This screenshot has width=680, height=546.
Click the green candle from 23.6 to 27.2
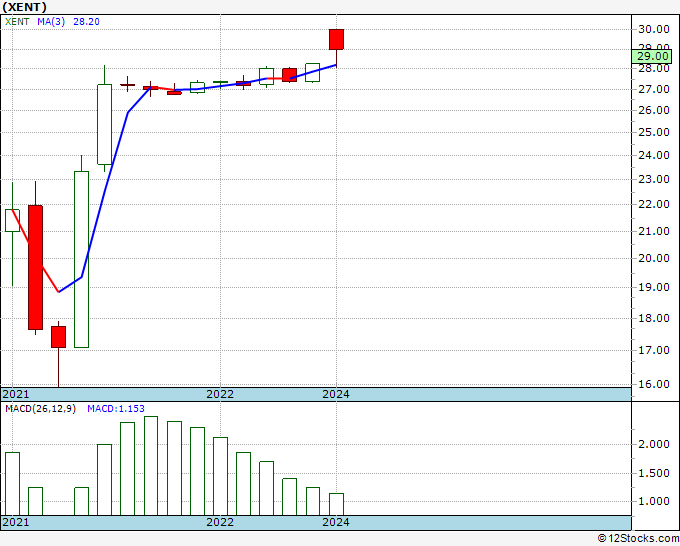tap(105, 124)
